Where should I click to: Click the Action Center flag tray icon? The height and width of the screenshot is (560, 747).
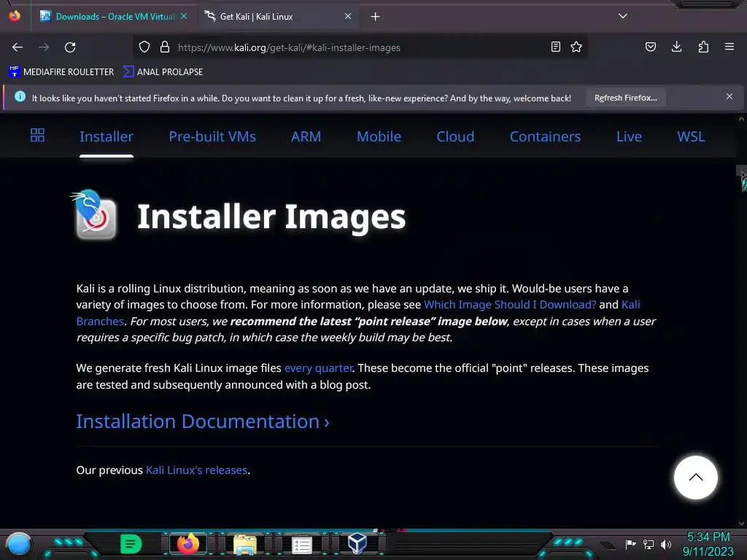pyautogui.click(x=631, y=544)
